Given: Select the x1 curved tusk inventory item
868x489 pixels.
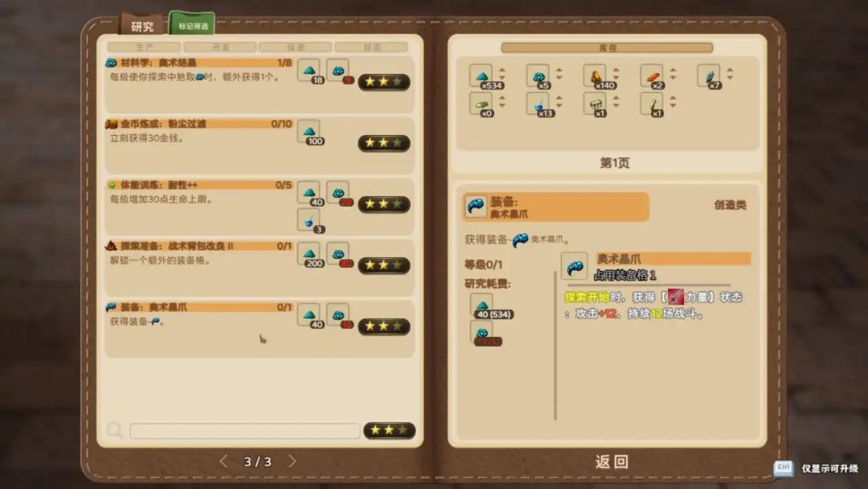Looking at the screenshot, I should click(653, 104).
